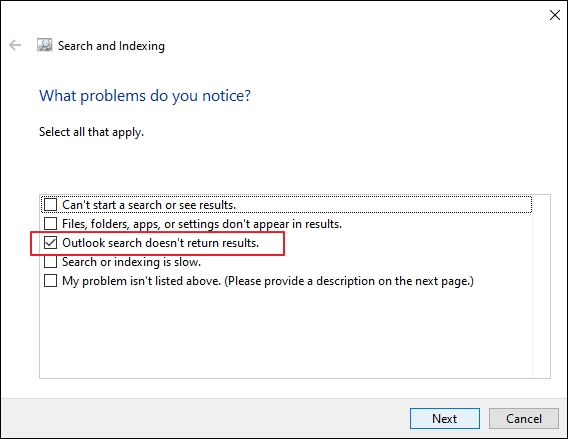Close the troubleshooter with the X
Image resolution: width=568 pixels, height=439 pixels.
[555, 15]
